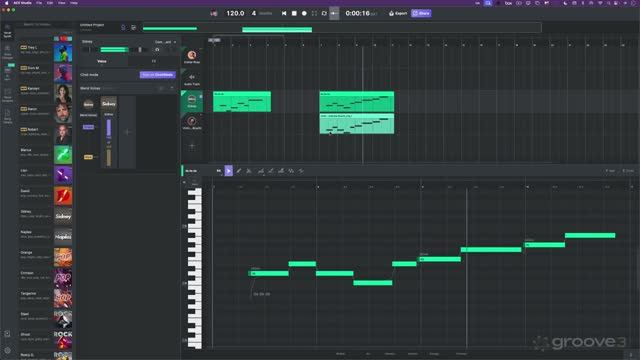Select the Marcus voice thumbnail
The width and height of the screenshot is (640, 360).
63,155
